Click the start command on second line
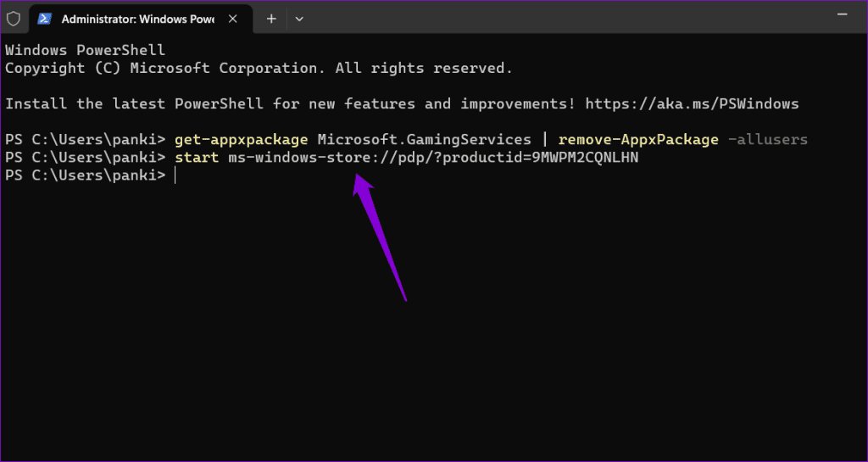 [197, 158]
